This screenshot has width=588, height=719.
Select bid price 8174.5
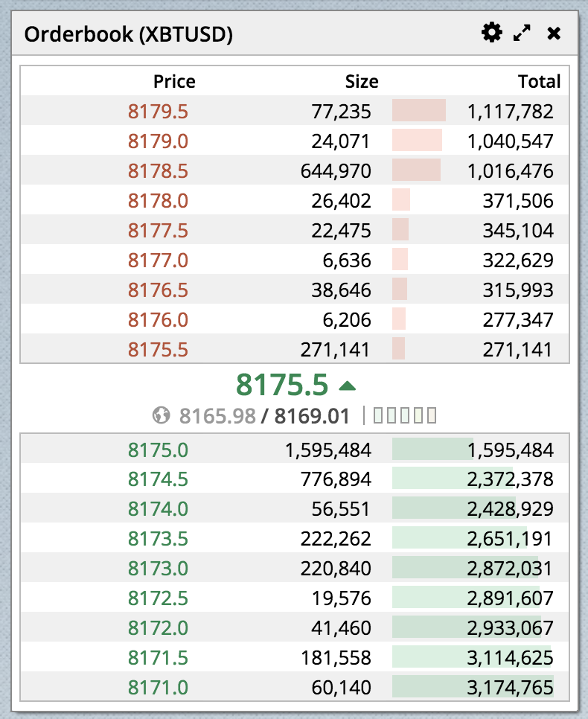pos(158,479)
